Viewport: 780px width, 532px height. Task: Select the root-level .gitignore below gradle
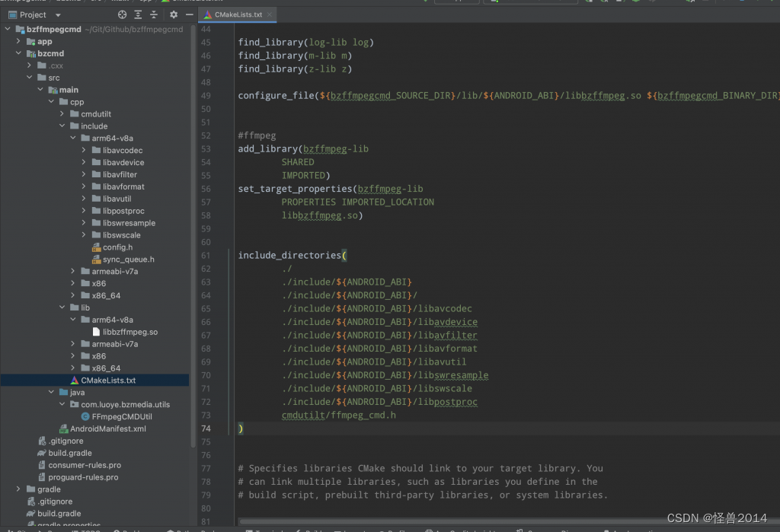click(55, 502)
